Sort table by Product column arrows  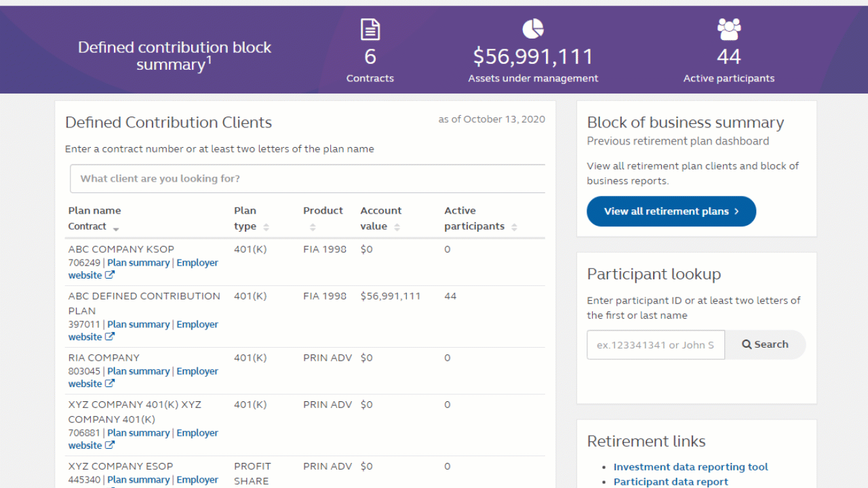(313, 227)
